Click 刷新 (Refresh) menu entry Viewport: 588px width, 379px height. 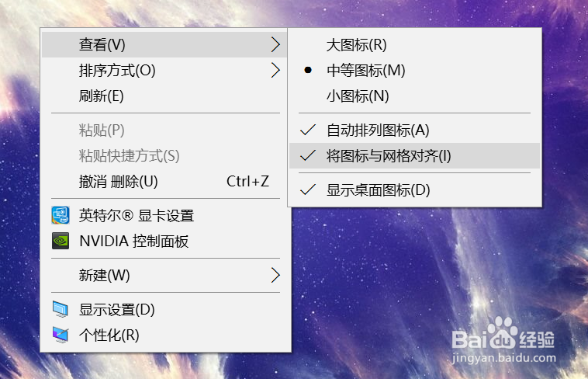coord(101,96)
